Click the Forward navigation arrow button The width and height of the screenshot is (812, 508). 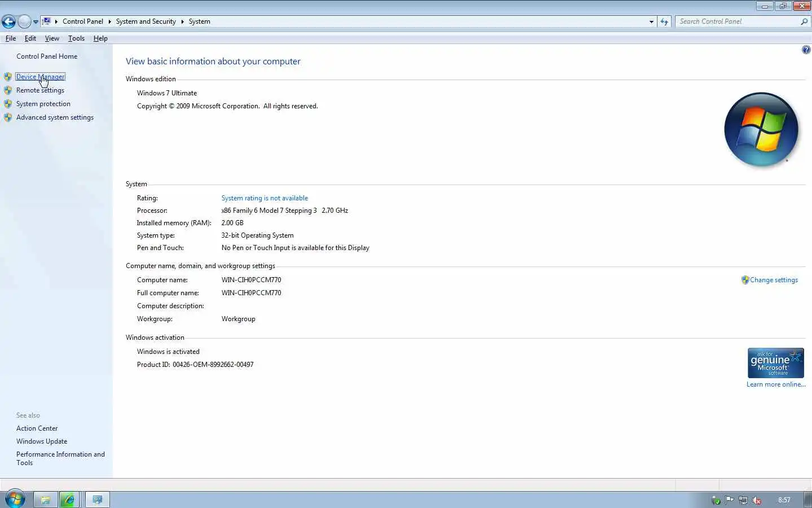pos(24,21)
